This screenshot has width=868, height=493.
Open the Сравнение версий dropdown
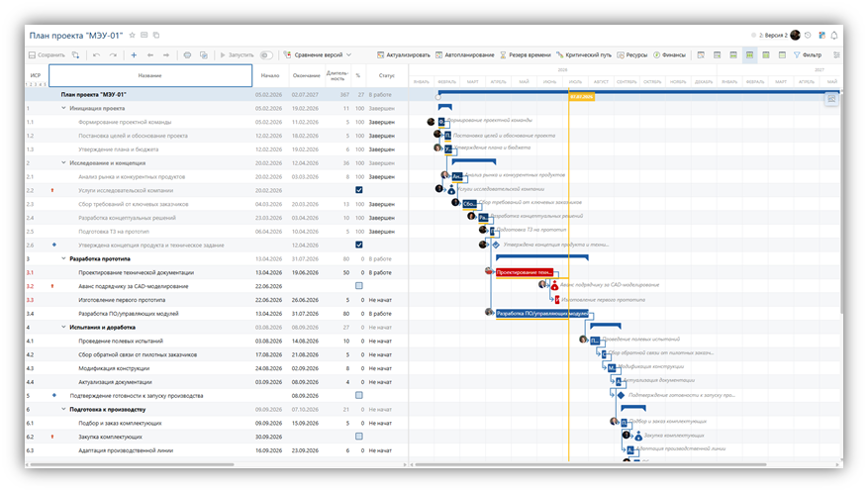click(x=318, y=54)
